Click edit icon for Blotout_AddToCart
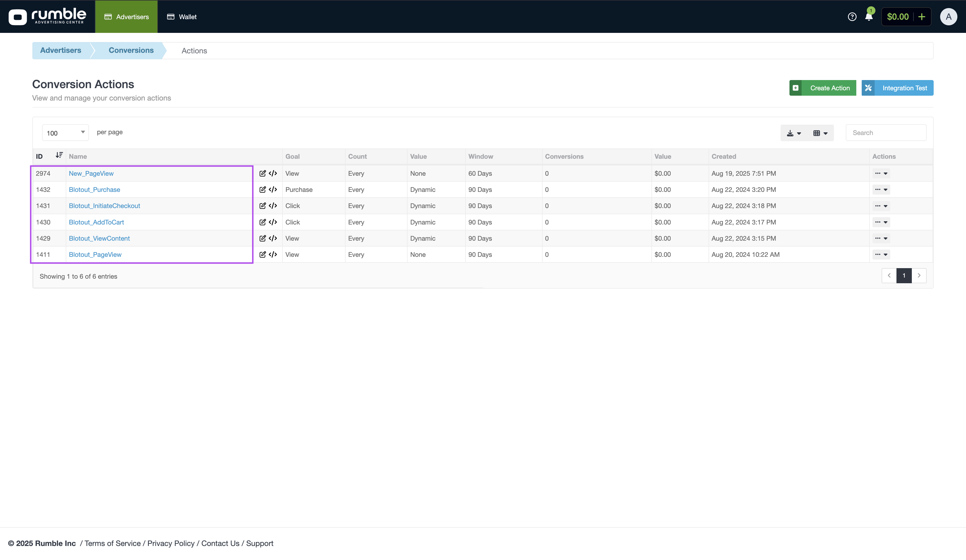The image size is (966, 560). (263, 222)
